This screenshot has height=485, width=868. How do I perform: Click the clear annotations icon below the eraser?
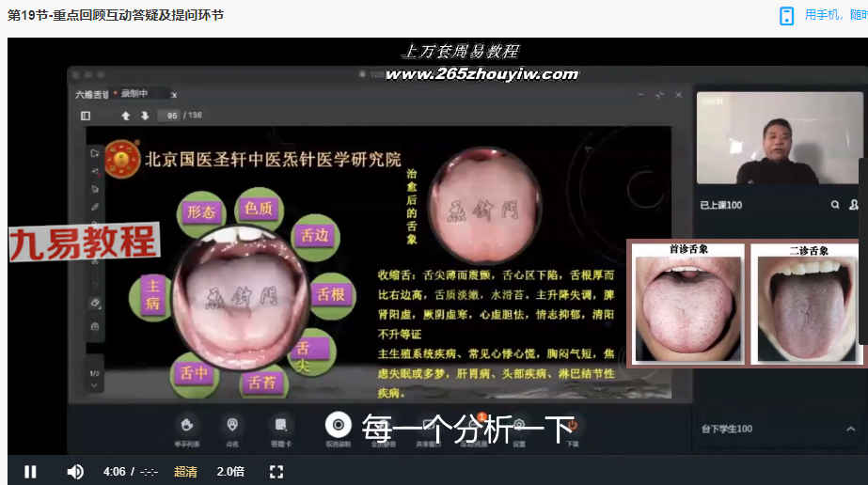pyautogui.click(x=95, y=326)
